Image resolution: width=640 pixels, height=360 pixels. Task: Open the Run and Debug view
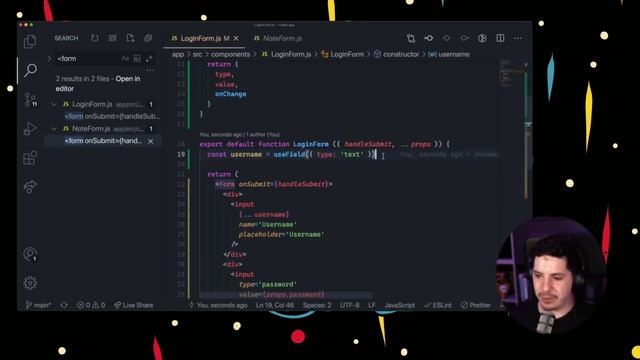point(30,129)
